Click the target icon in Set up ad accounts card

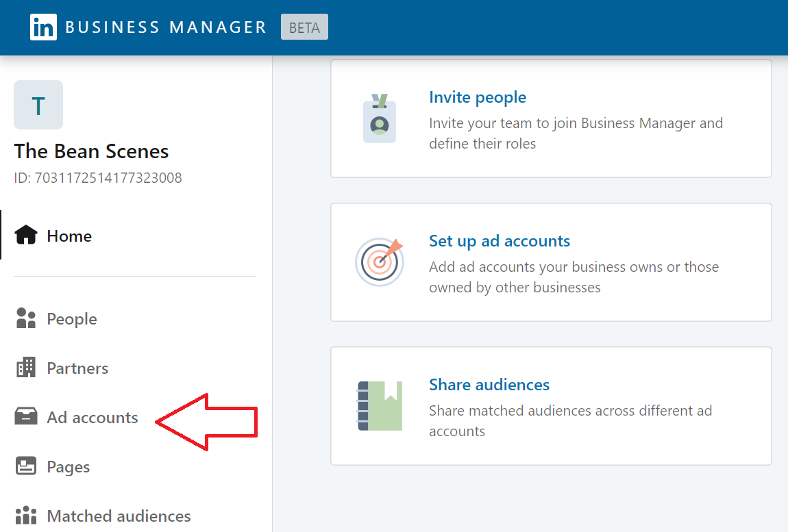(380, 262)
